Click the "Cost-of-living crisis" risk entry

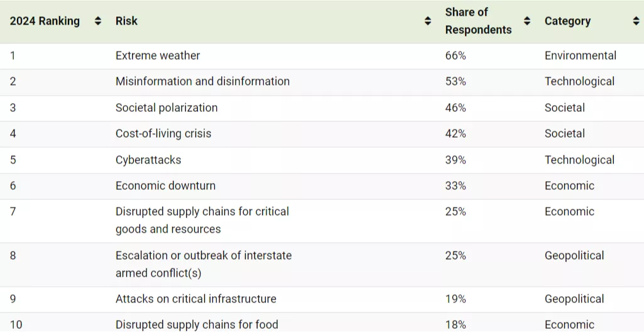(x=163, y=134)
